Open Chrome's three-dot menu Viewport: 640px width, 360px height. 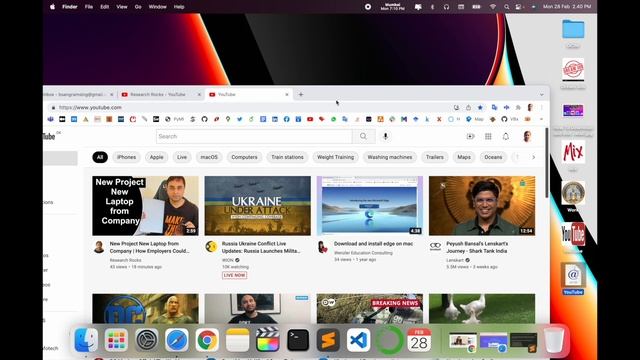click(x=542, y=107)
